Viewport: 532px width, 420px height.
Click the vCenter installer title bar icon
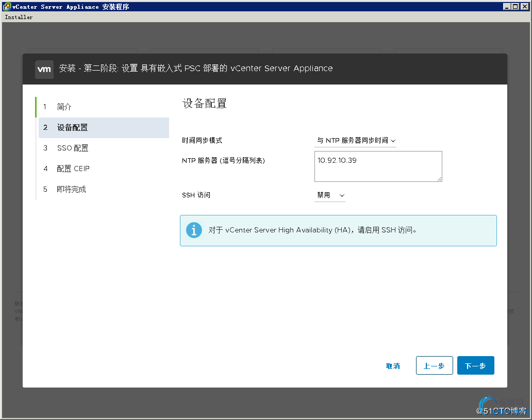pyautogui.click(x=7, y=7)
